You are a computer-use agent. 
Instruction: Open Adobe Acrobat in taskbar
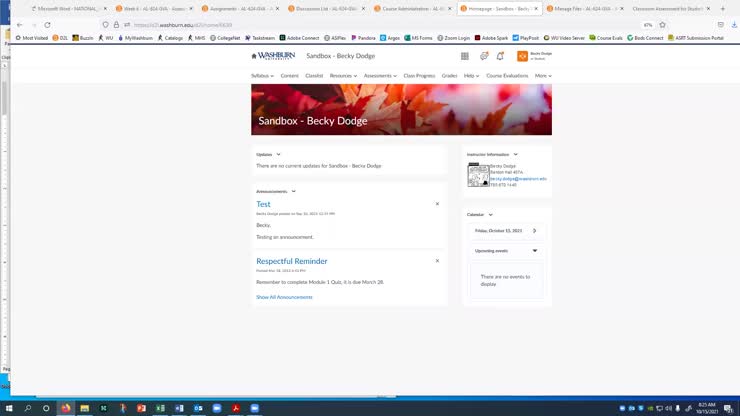pos(235,408)
